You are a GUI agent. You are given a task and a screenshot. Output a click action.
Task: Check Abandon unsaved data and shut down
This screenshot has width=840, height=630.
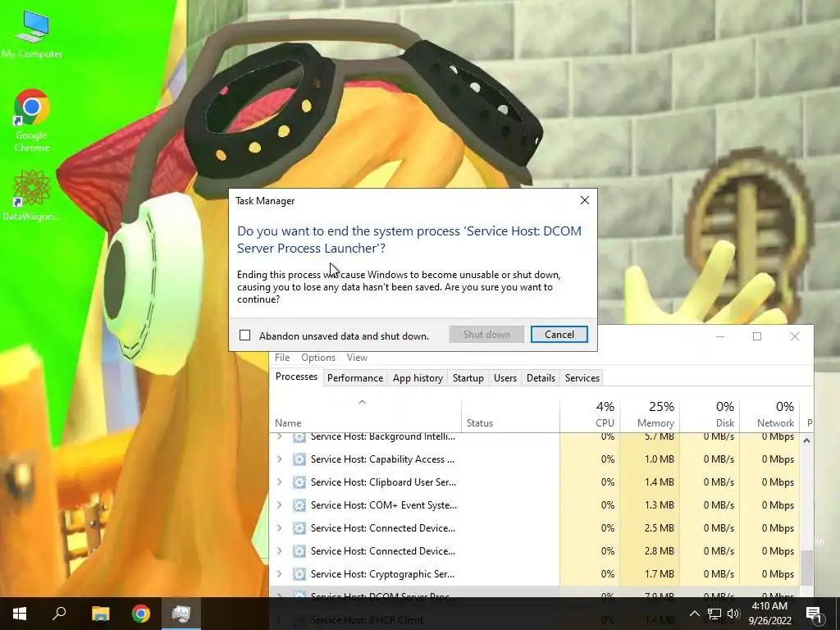[244, 336]
